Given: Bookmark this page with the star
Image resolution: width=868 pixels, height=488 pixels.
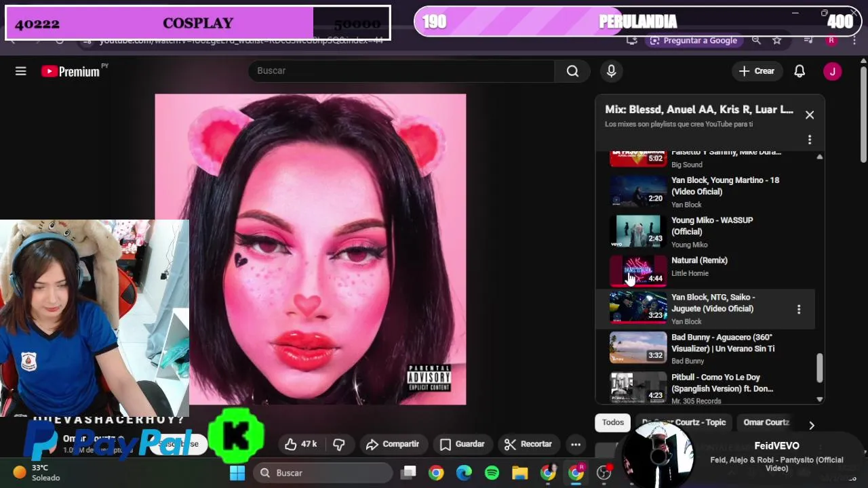Looking at the screenshot, I should tap(777, 41).
